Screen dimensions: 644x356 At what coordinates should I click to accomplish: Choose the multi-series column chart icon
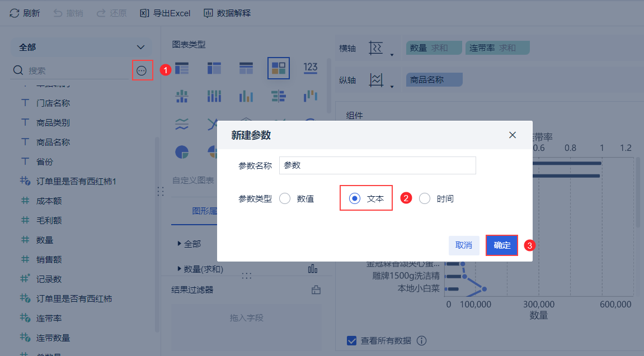pyautogui.click(x=246, y=96)
